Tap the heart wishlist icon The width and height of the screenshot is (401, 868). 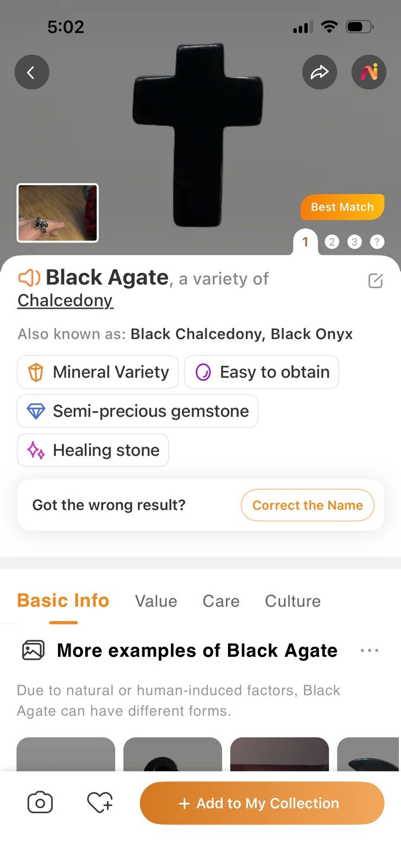point(100,803)
